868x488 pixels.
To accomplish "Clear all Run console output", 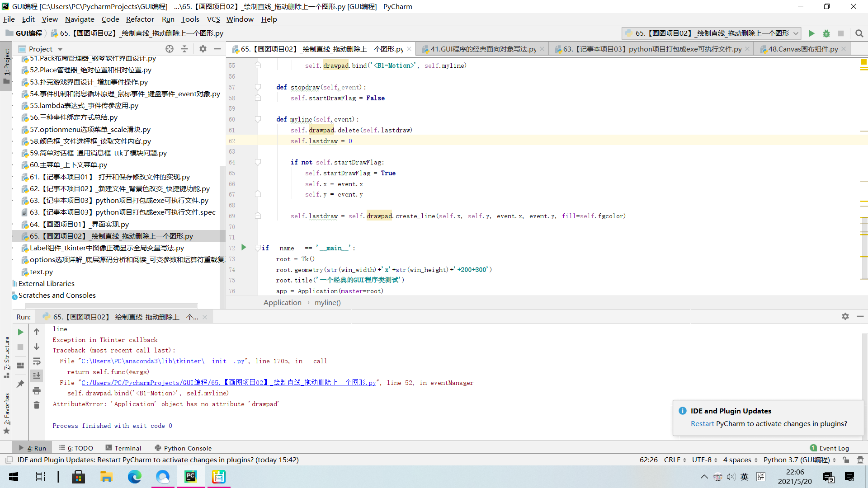I will coord(37,405).
